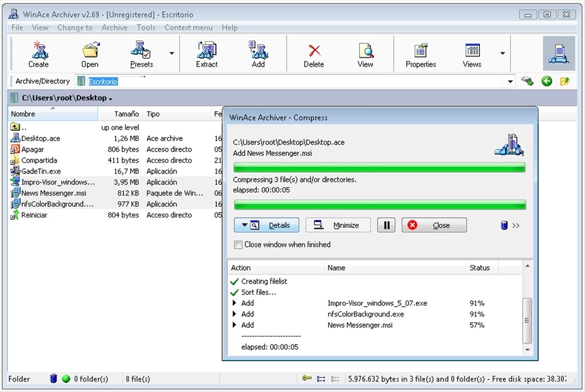Viewport: 585px width, 392px height.
Task: Expand the Archive/Directory address dropdown
Action: (x=510, y=81)
